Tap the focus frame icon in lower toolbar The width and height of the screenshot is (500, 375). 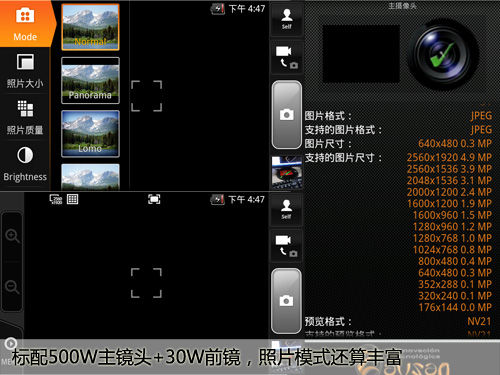pos(154,199)
